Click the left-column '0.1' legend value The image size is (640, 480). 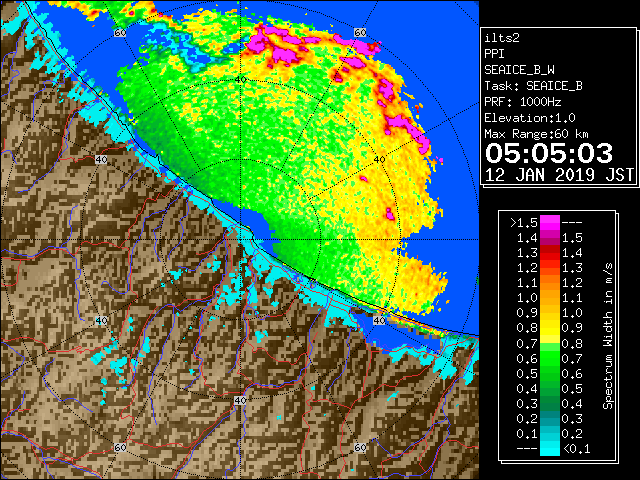527,433
